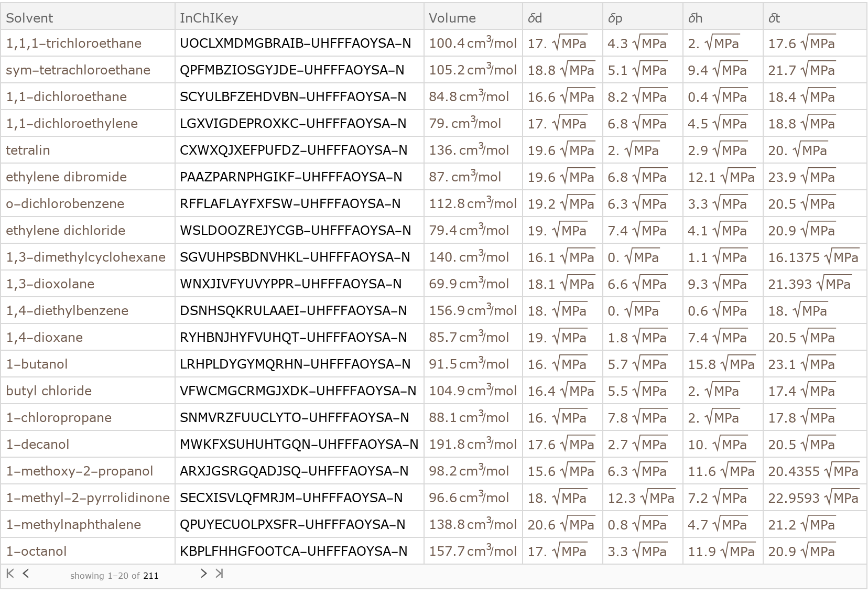Click the δt column header

[774, 18]
